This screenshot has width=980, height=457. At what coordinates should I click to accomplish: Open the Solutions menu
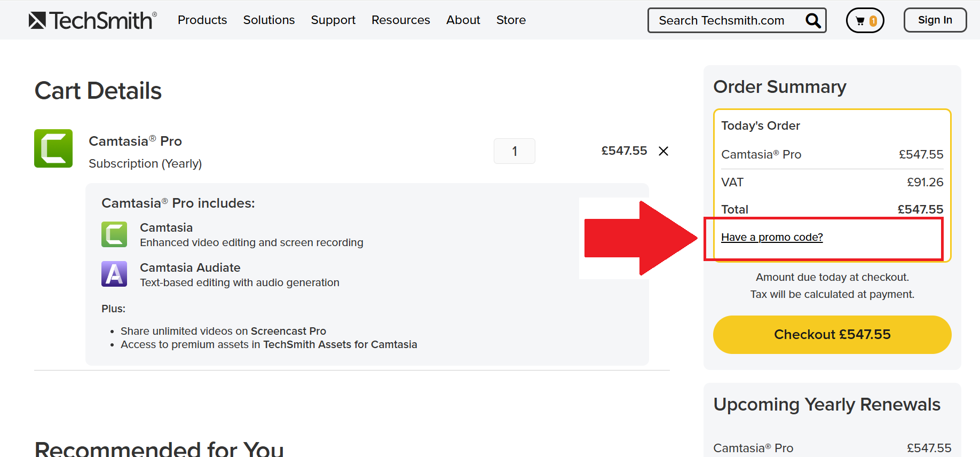269,20
